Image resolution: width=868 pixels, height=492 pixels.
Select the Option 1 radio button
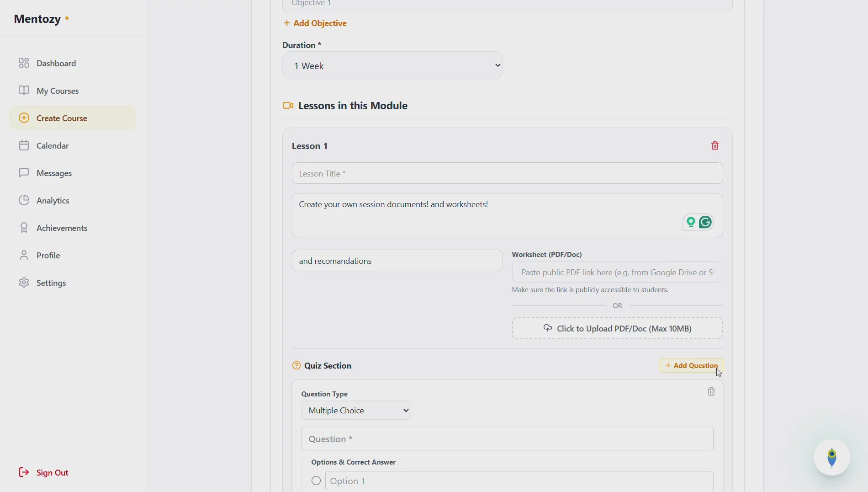316,481
